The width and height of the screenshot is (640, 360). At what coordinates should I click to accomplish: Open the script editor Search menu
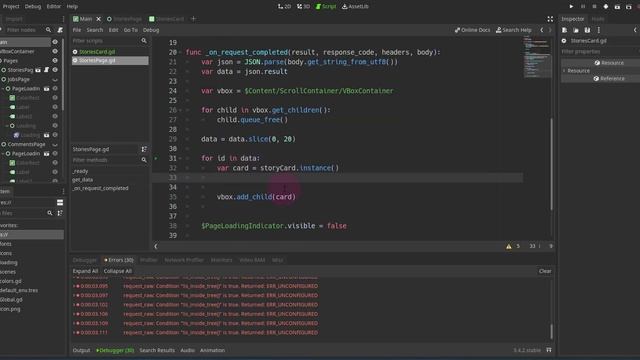click(95, 30)
